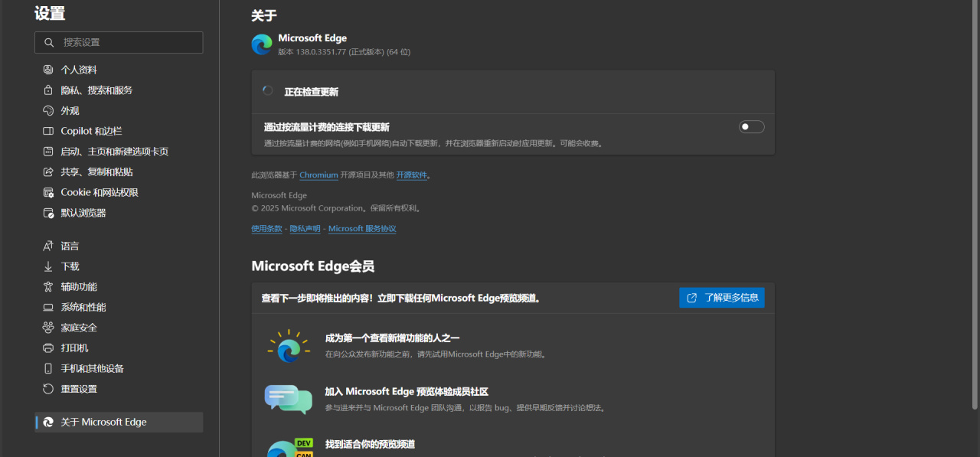The width and height of the screenshot is (980, 457).
Task: Open 下载 settings page
Action: (119, 266)
